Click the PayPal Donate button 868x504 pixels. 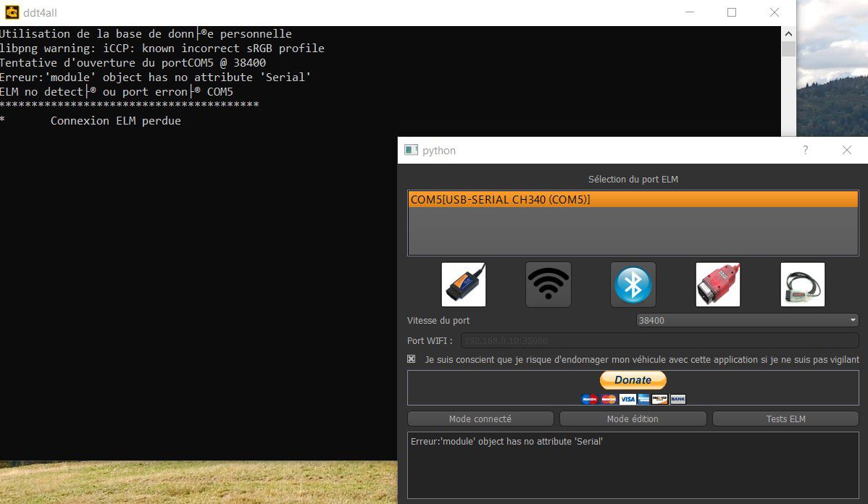633,380
